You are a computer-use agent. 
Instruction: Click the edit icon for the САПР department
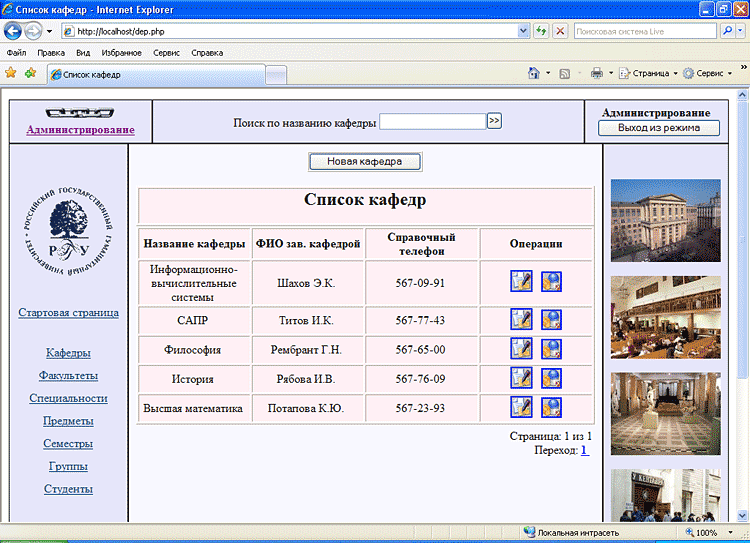[520, 320]
